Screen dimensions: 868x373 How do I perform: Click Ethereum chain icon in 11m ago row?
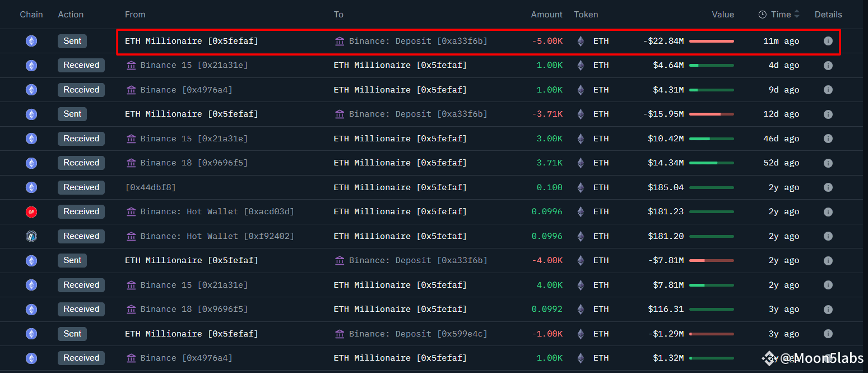coord(31,41)
